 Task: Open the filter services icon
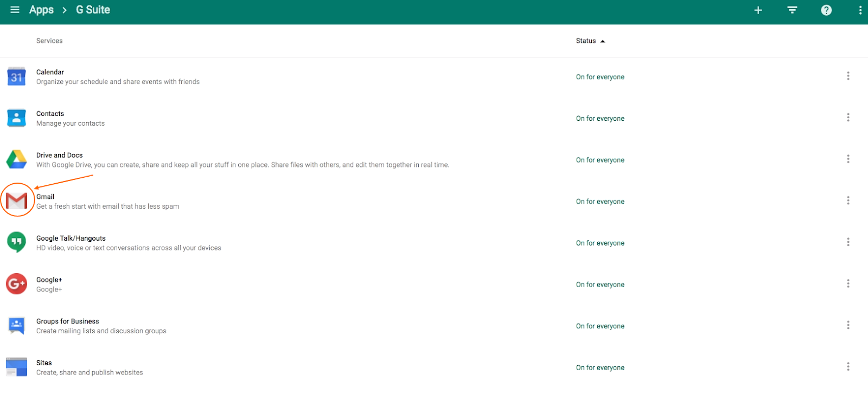point(793,10)
